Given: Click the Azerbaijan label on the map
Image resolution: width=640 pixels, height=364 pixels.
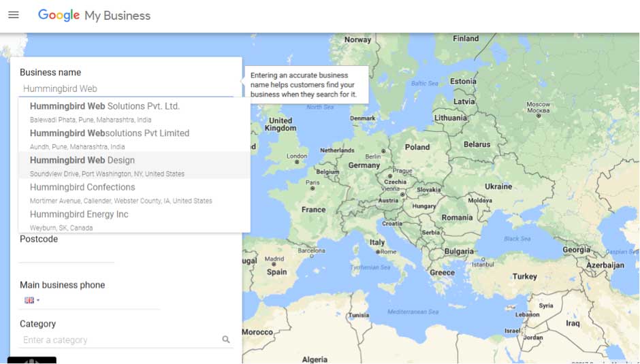Looking at the screenshot, I should (x=605, y=265).
